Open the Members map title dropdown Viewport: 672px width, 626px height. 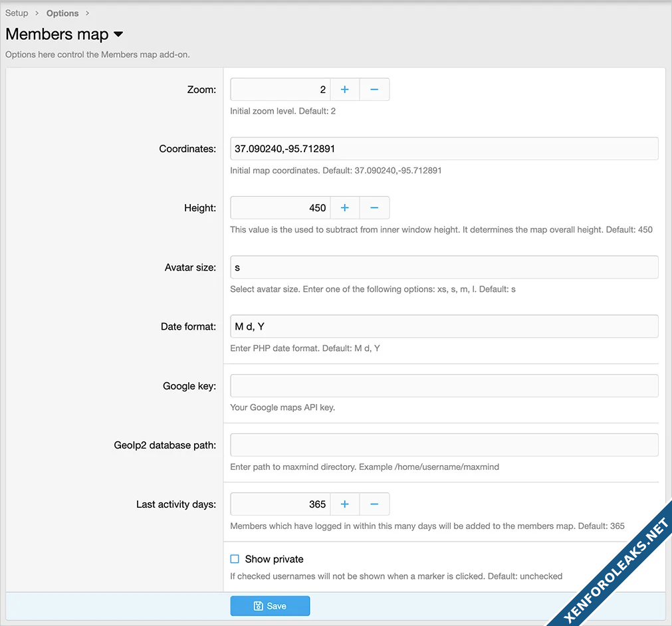(x=118, y=35)
